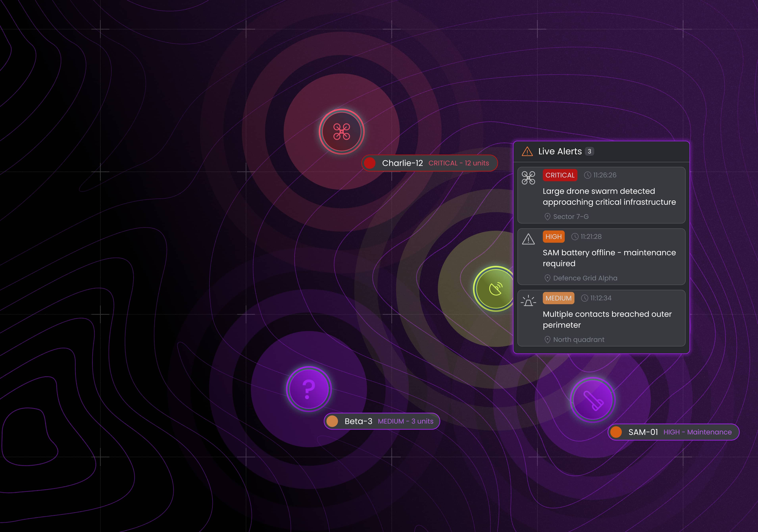Click the orange status dot beside SAM-01
758x532 pixels.
[x=616, y=432]
